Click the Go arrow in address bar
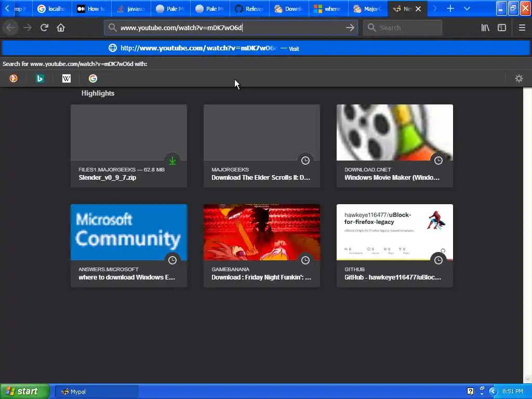The image size is (532, 399). coord(350,28)
